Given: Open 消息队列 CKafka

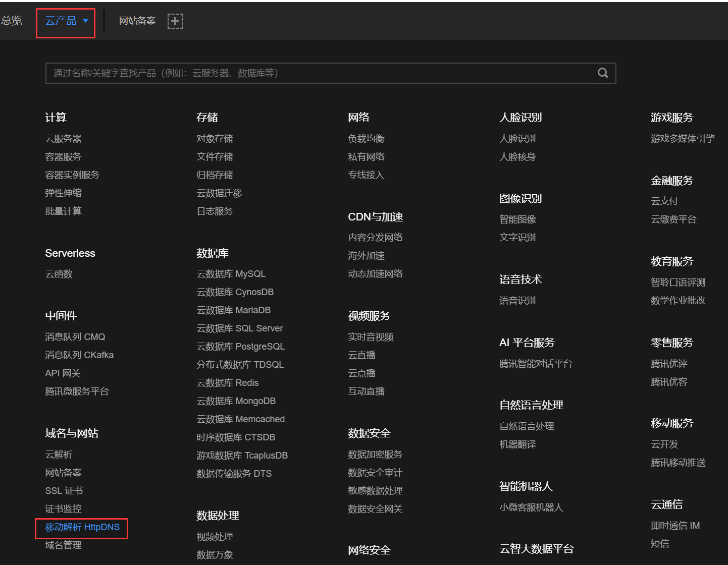Looking at the screenshot, I should [x=79, y=355].
